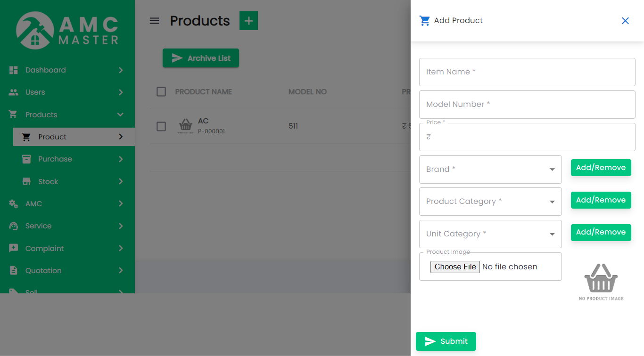Click the Item Name input field
The width and height of the screenshot is (644, 356).
tap(527, 72)
